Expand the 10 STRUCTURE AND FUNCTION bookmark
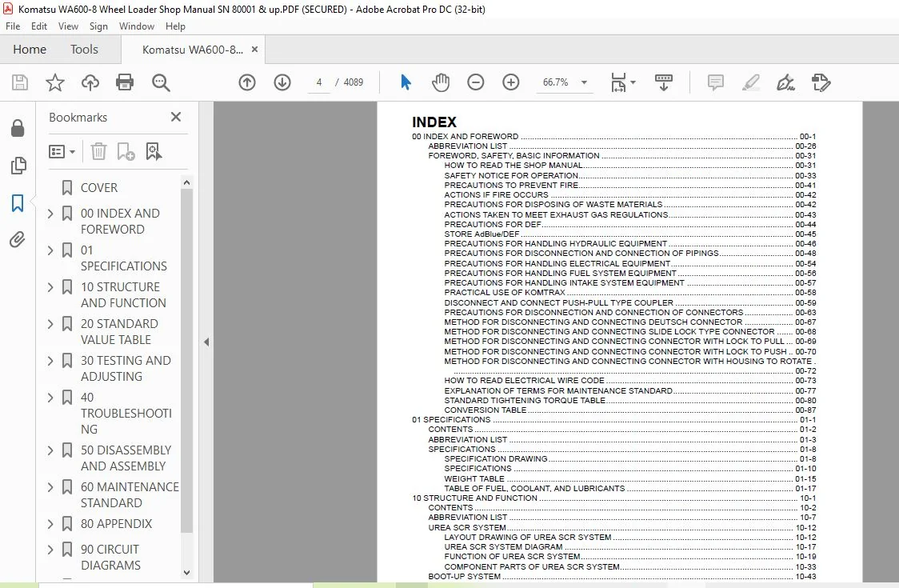Image resolution: width=899 pixels, height=588 pixels. pyautogui.click(x=50, y=287)
